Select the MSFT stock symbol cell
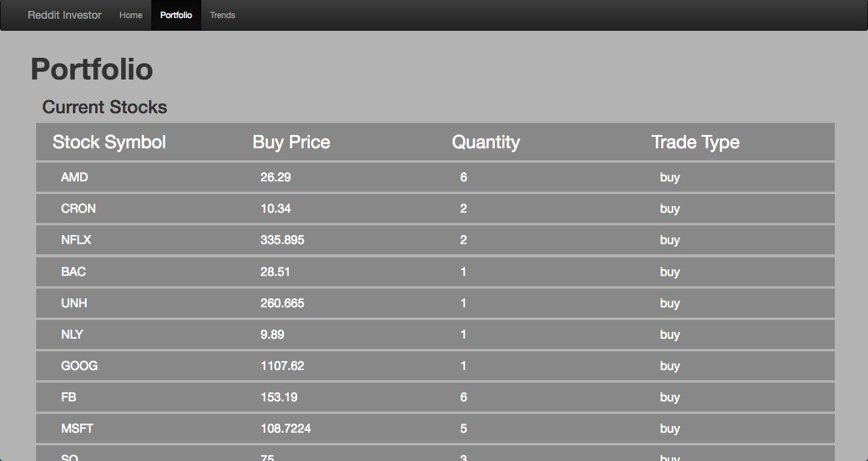Screen dimensions: 868x461 (77, 428)
